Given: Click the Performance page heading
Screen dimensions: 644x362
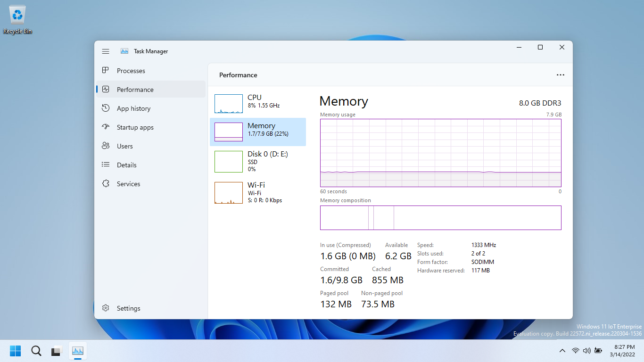Looking at the screenshot, I should pyautogui.click(x=238, y=75).
